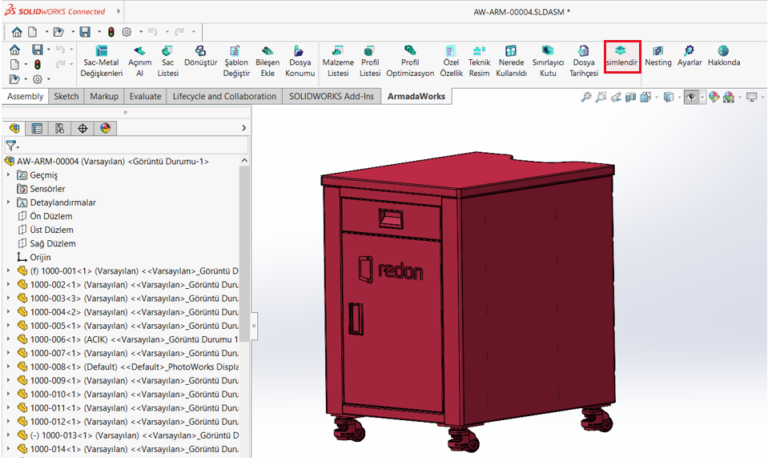768x473 pixels.
Task: Open the DisplayManager color ball tab
Action: pos(104,128)
